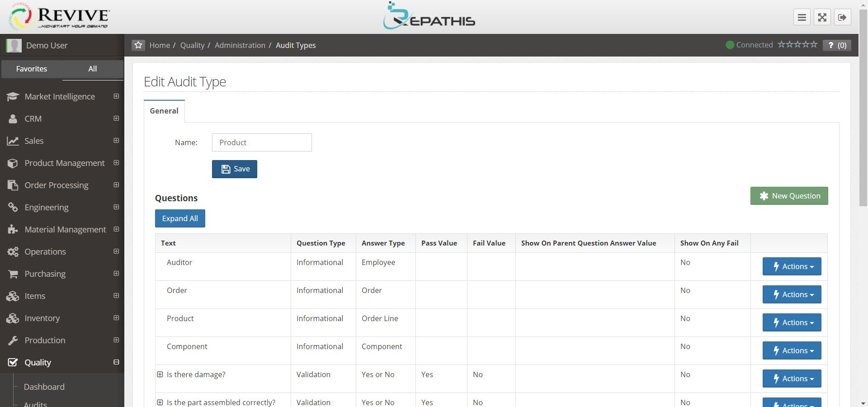
Task: Click the five-star rating icons
Action: pos(797,44)
